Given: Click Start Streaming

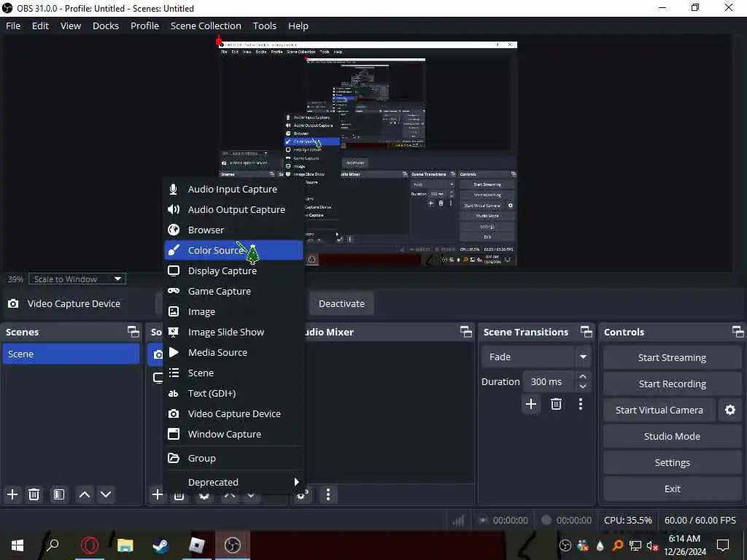Looking at the screenshot, I should pyautogui.click(x=672, y=357).
